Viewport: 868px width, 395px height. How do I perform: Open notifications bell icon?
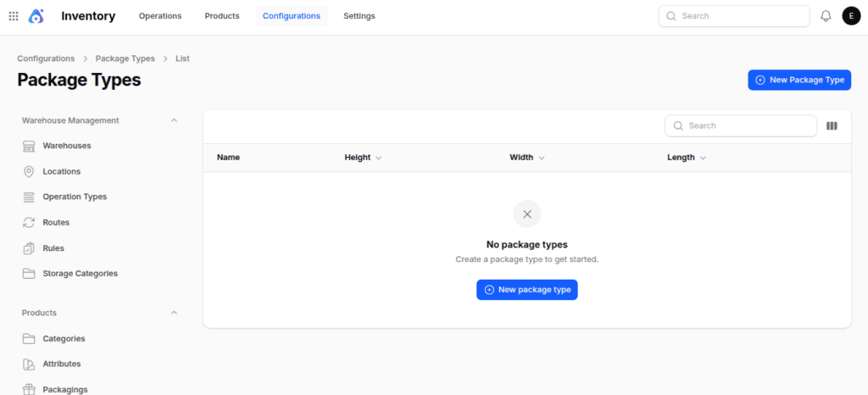[x=826, y=16]
